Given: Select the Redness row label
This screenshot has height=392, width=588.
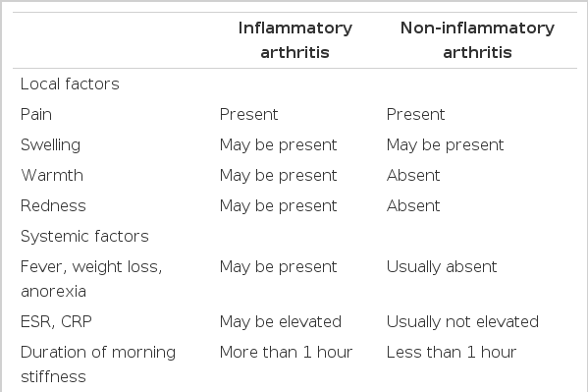Looking at the screenshot, I should click(53, 205).
